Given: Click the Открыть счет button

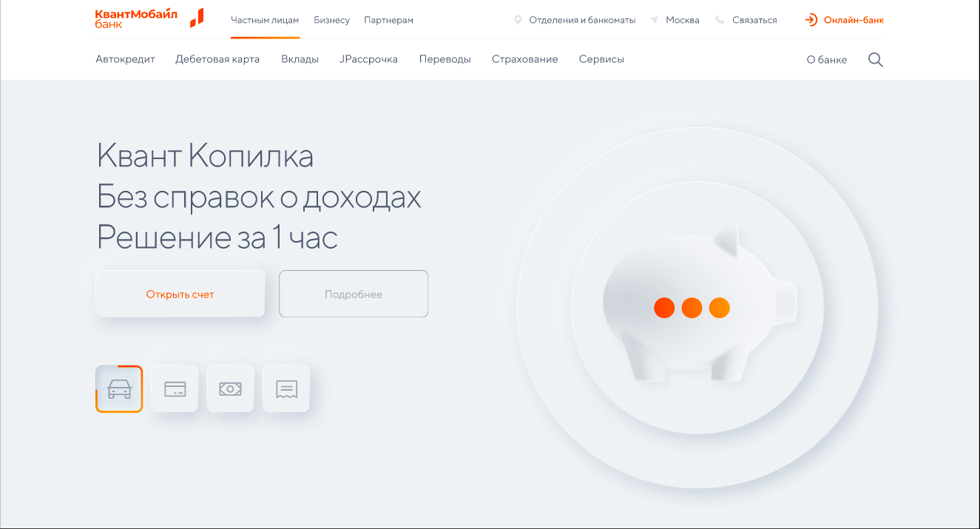Looking at the screenshot, I should [x=180, y=293].
